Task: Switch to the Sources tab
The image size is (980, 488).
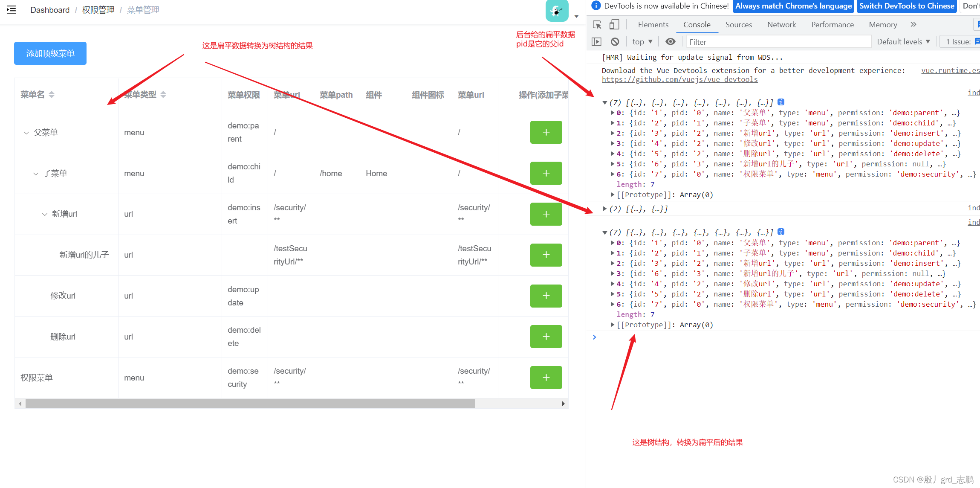Action: point(738,25)
